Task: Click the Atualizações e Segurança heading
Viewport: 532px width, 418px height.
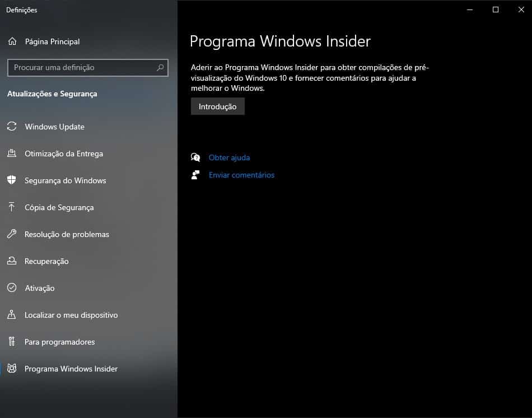Action: pyautogui.click(x=52, y=94)
